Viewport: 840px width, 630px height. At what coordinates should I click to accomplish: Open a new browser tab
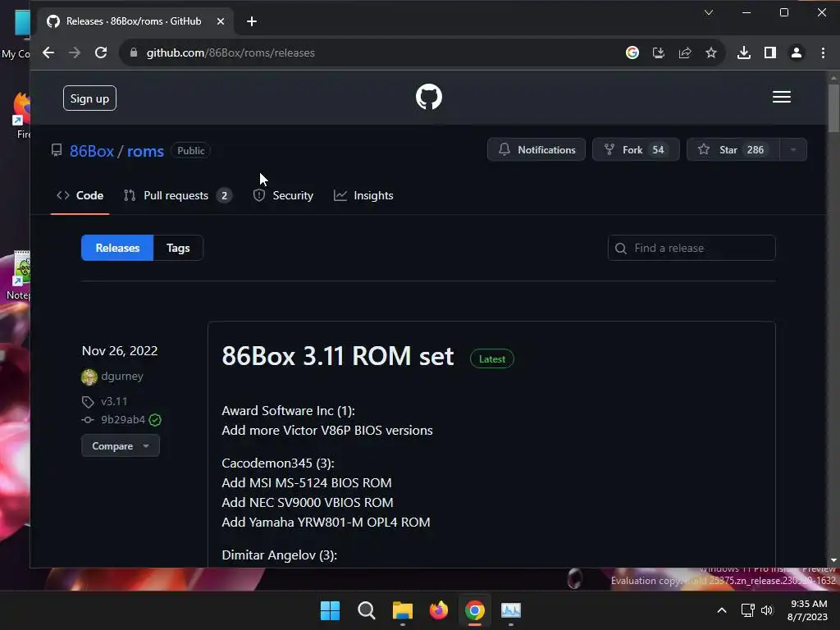(252, 21)
